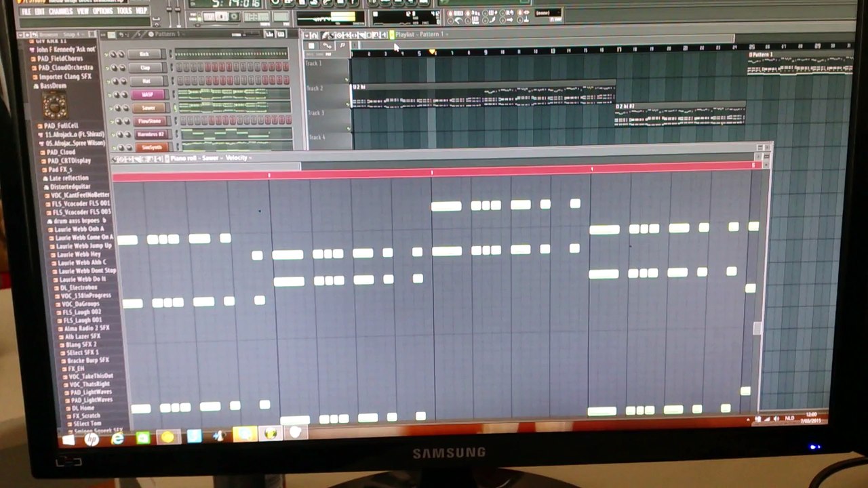Select Laurie Webb Hey in the browser

(79, 253)
